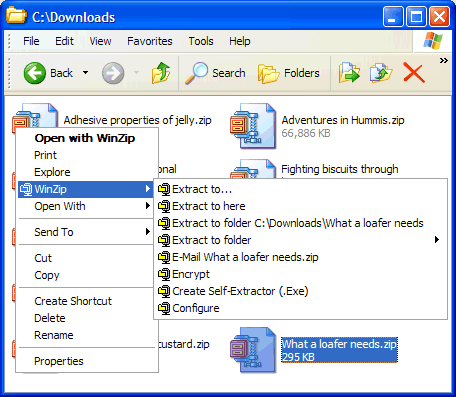Open the View menu

pos(100,41)
